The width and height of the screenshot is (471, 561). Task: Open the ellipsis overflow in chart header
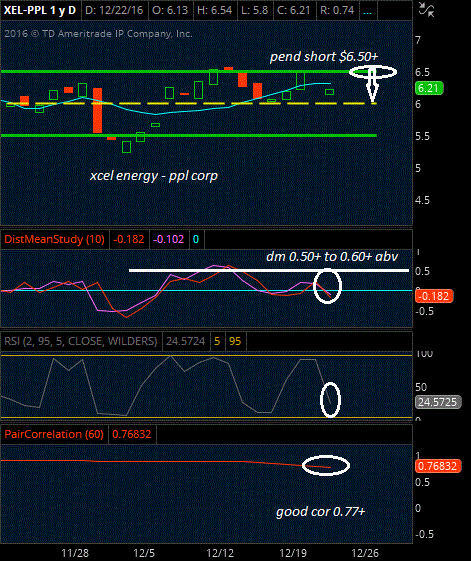point(367,10)
